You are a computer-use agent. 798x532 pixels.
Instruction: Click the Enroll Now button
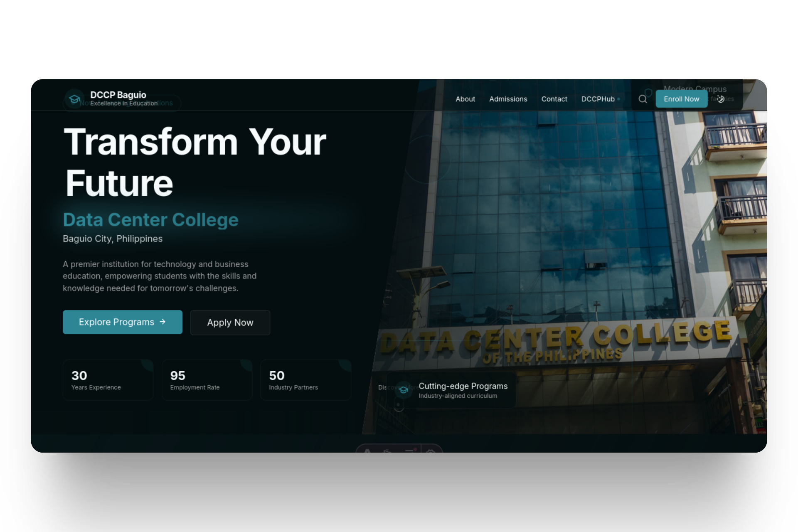pos(681,99)
